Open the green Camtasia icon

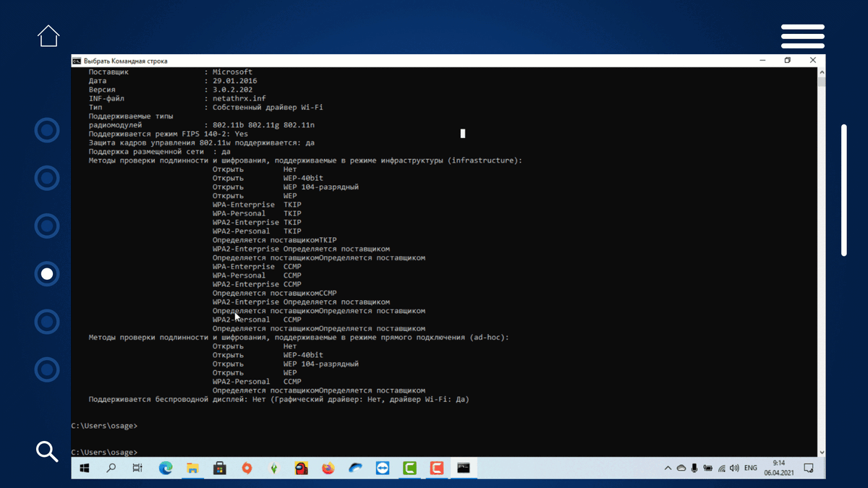click(409, 468)
